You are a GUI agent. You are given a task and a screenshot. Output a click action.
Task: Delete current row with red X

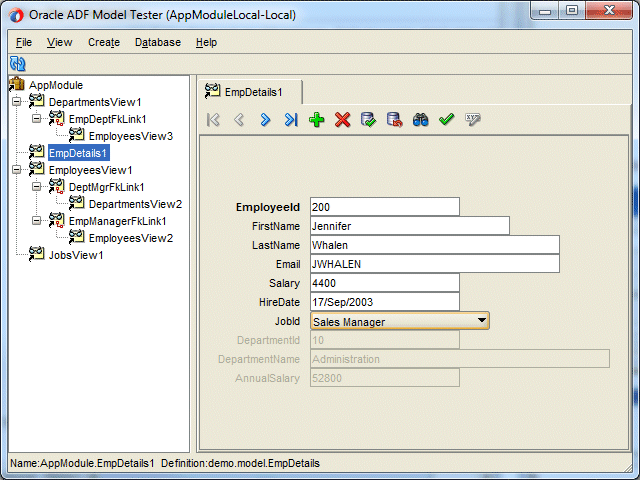342,120
